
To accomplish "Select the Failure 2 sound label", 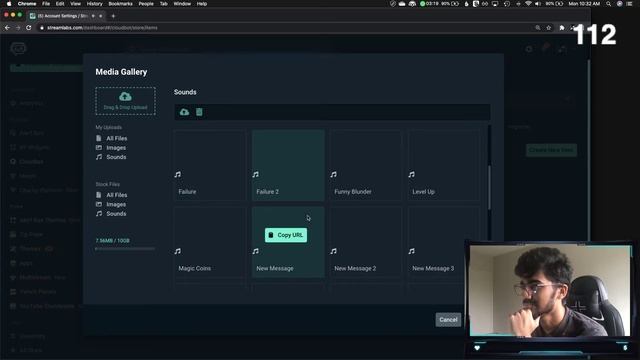I will pyautogui.click(x=267, y=191).
